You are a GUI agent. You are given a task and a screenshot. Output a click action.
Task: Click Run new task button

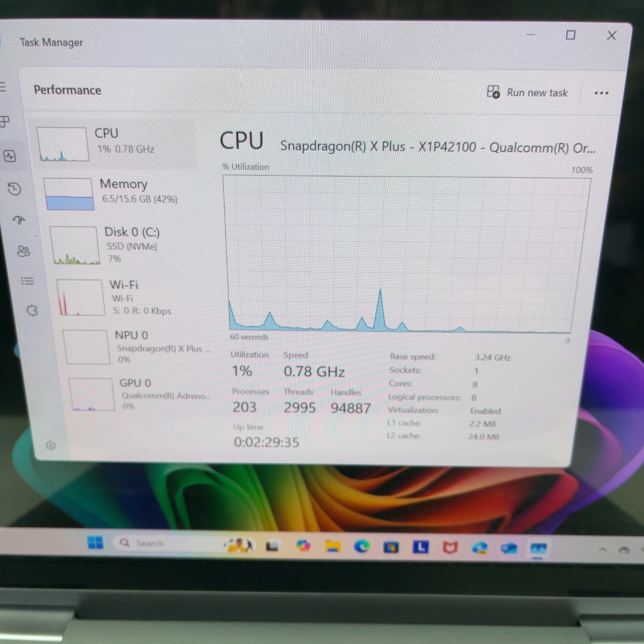527,92
